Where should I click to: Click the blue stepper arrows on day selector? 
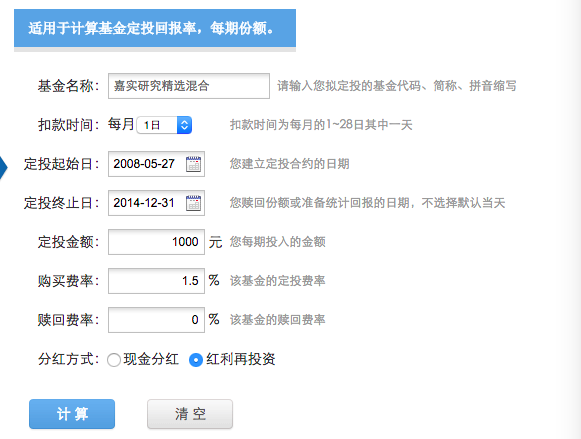[184, 125]
